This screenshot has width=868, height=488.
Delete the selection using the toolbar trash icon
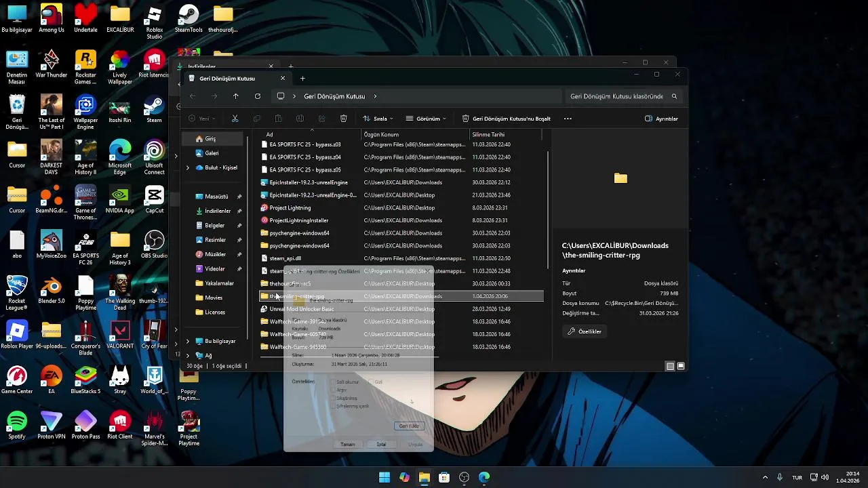point(344,119)
